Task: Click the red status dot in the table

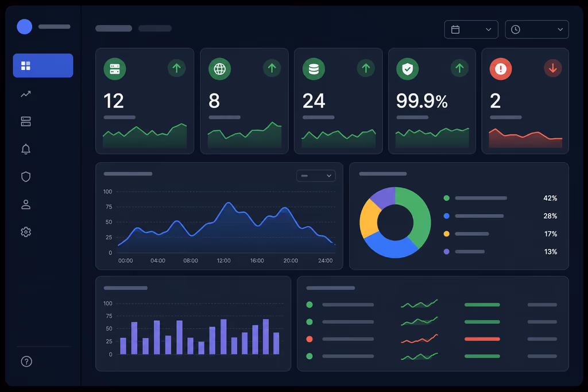Action: coord(310,339)
